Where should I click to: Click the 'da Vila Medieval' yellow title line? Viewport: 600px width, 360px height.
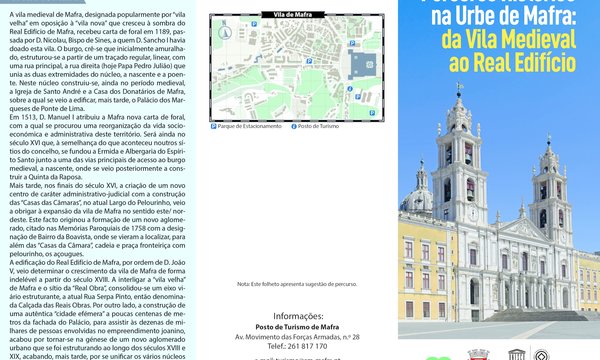point(509,40)
